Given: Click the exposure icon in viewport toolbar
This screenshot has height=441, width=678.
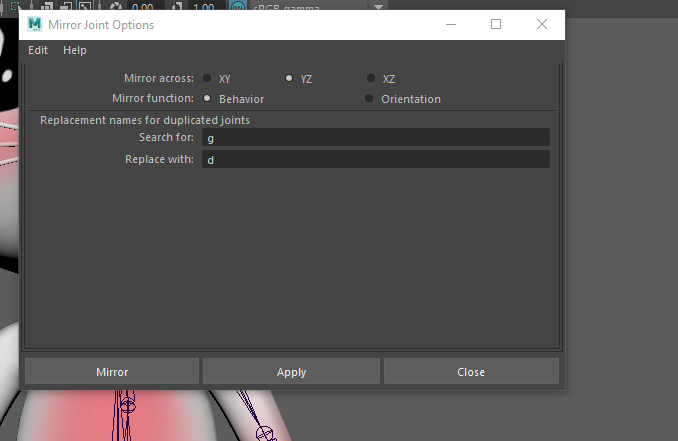Looking at the screenshot, I should click(x=115, y=6).
